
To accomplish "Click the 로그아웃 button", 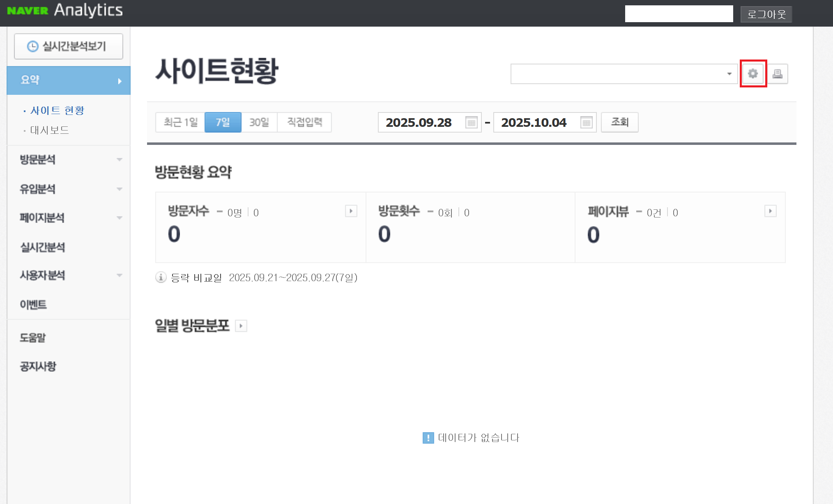I will 766,14.
